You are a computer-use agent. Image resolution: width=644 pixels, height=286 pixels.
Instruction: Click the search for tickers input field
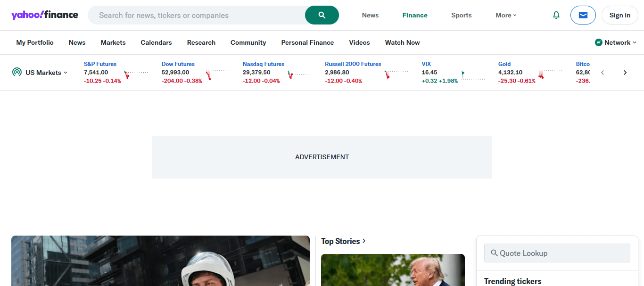(197, 15)
